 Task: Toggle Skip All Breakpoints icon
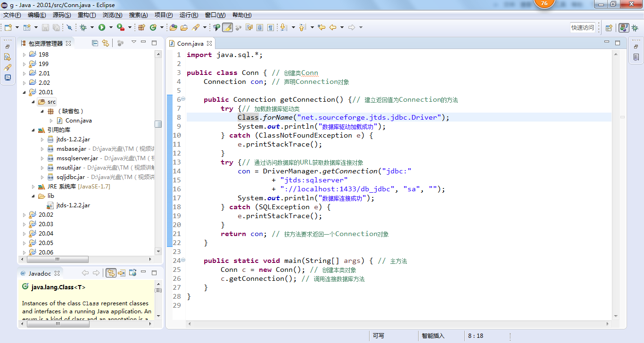[69, 27]
